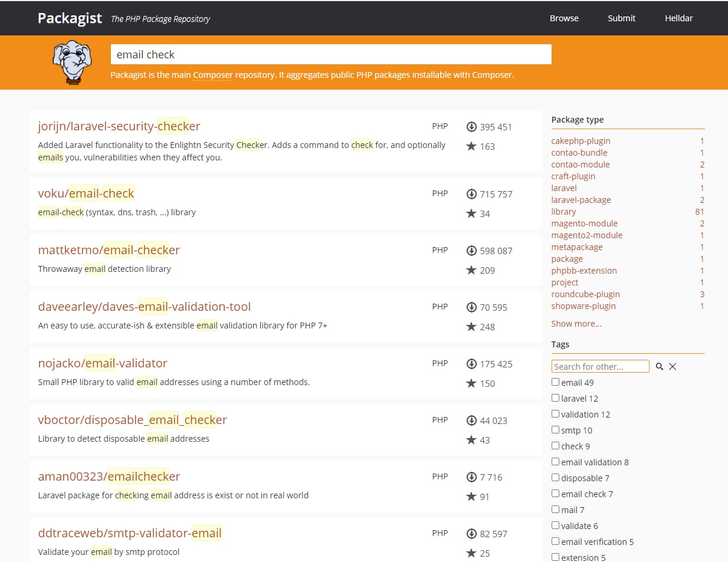This screenshot has width=728, height=562.
Task: Check the 'laravel 12' tag filter
Action: tap(555, 398)
